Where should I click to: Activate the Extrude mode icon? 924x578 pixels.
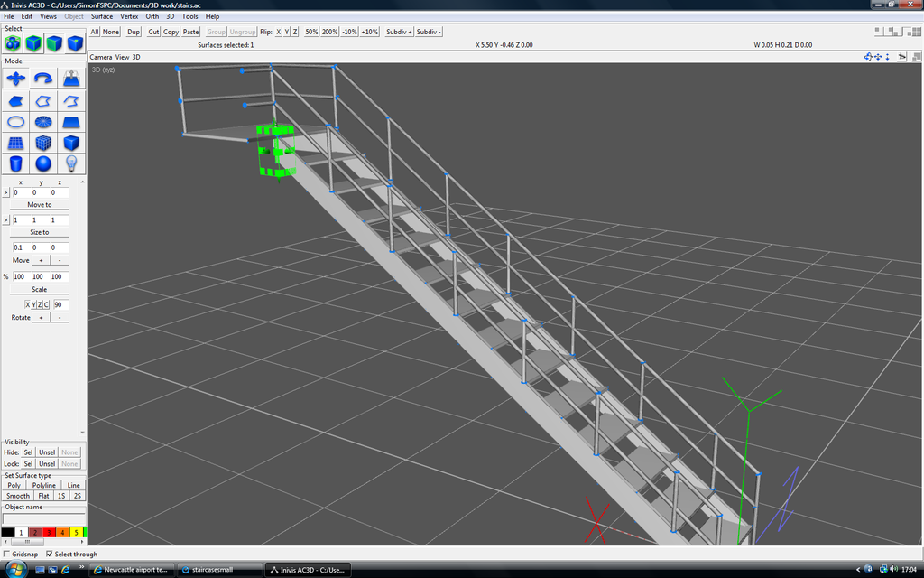point(71,79)
